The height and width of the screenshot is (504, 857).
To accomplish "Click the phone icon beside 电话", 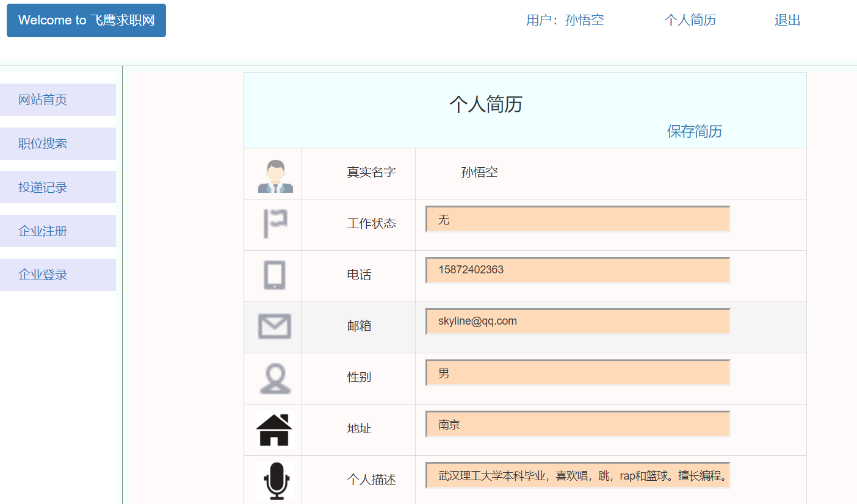I will [275, 275].
